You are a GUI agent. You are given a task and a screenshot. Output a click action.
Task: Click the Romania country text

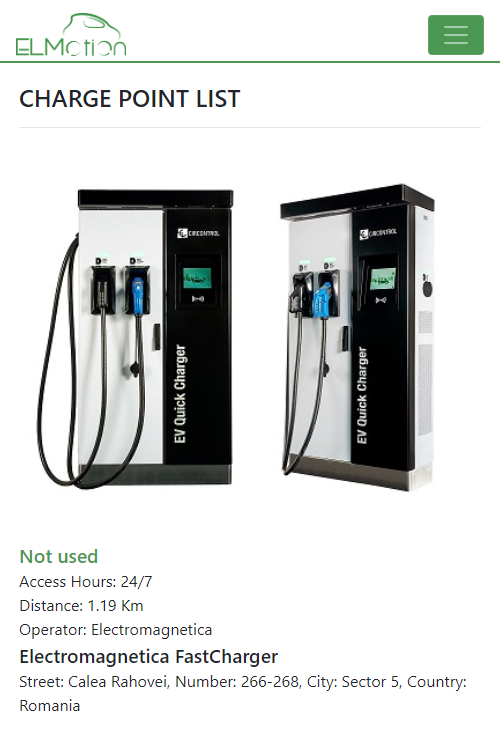(50, 705)
